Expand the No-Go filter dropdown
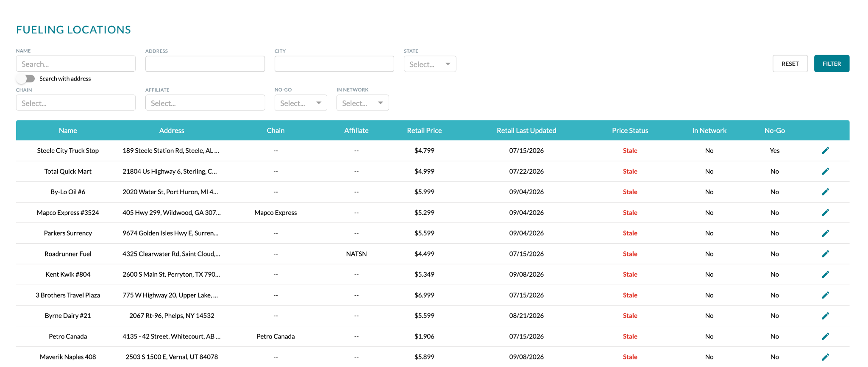The height and width of the screenshot is (367, 868). click(300, 103)
